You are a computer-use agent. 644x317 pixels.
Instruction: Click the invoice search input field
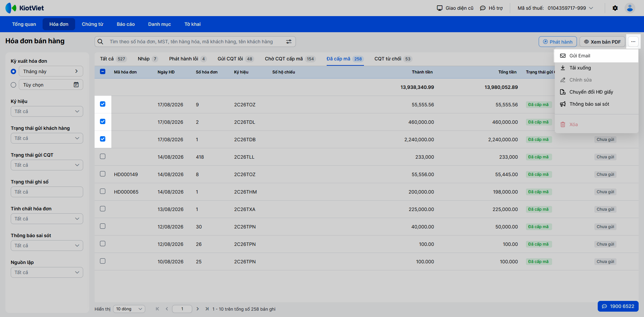click(x=195, y=42)
